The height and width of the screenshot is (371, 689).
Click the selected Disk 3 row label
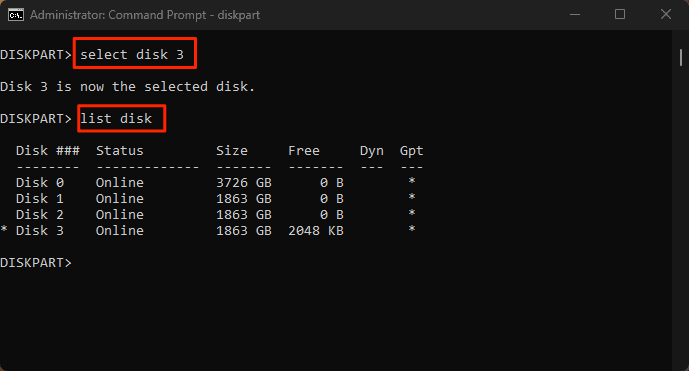40,231
